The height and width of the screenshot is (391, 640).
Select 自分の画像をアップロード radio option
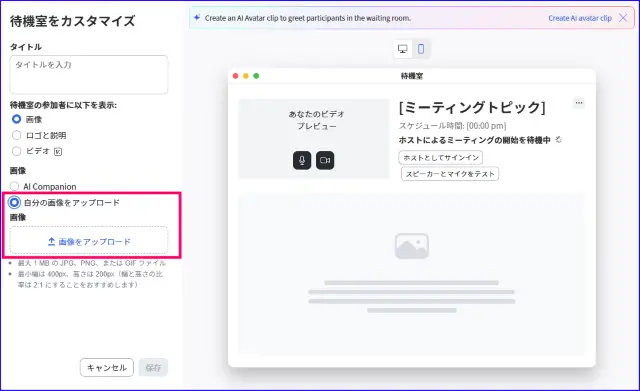(14, 202)
